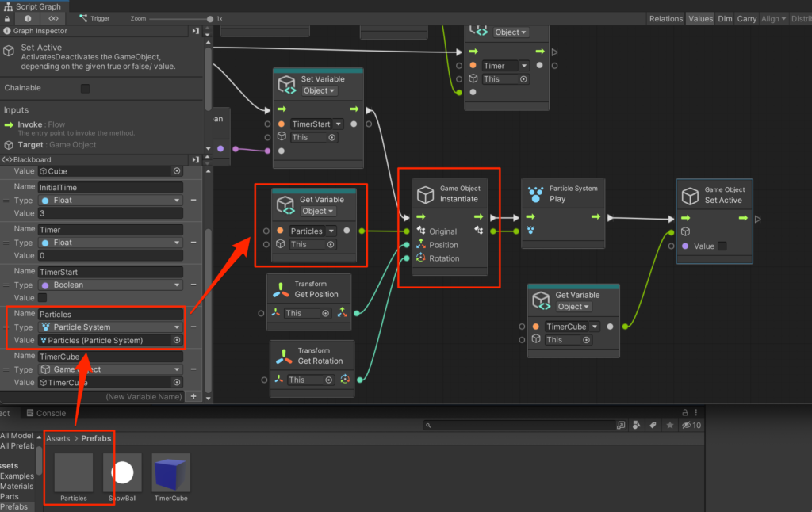Click the Transform Get Position node icon
812x512 pixels.
click(281, 289)
